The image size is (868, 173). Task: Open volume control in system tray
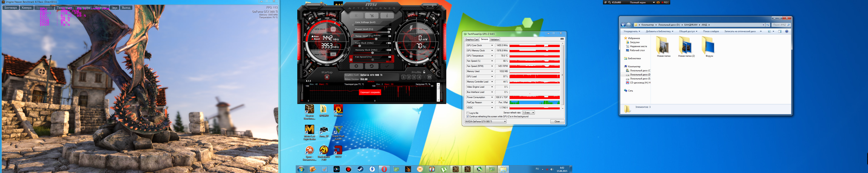click(552, 169)
